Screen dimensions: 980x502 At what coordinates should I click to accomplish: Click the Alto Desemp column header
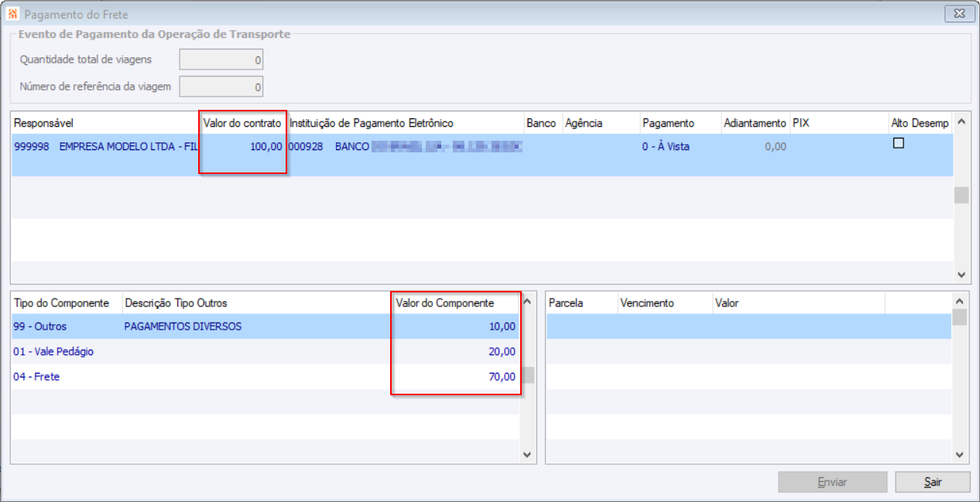pos(920,124)
